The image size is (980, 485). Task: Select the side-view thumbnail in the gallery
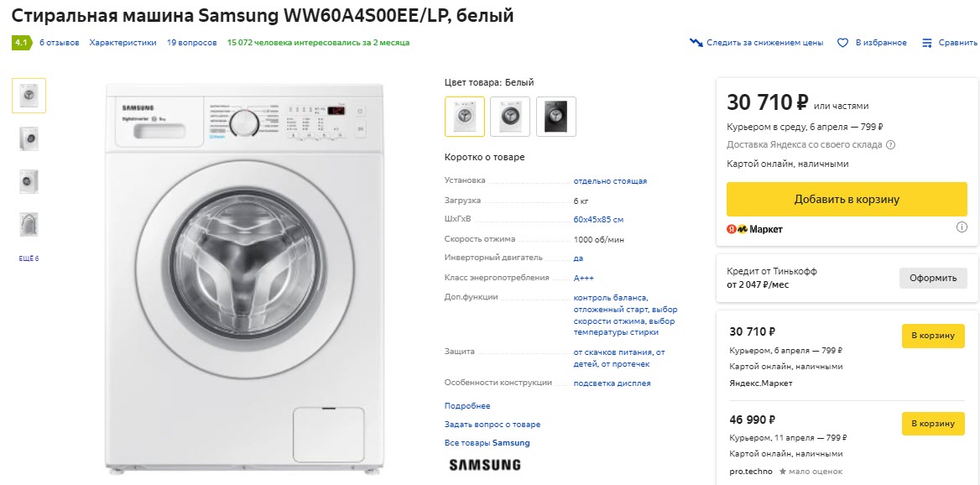click(x=29, y=138)
